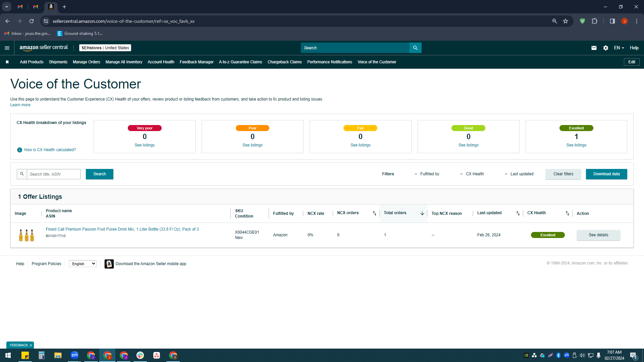Bookmark this page with the star icon
Image resolution: width=644 pixels, height=362 pixels.
coord(566,21)
